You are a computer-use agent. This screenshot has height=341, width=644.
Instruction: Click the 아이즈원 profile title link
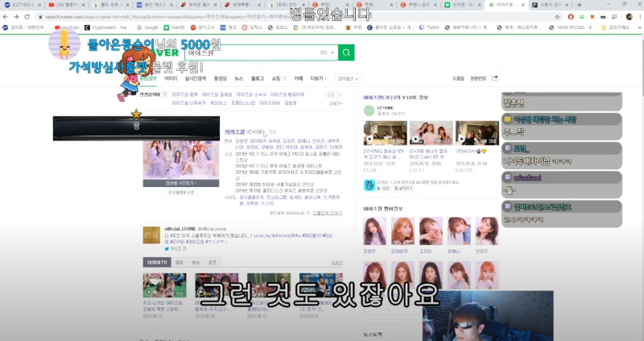pos(234,131)
